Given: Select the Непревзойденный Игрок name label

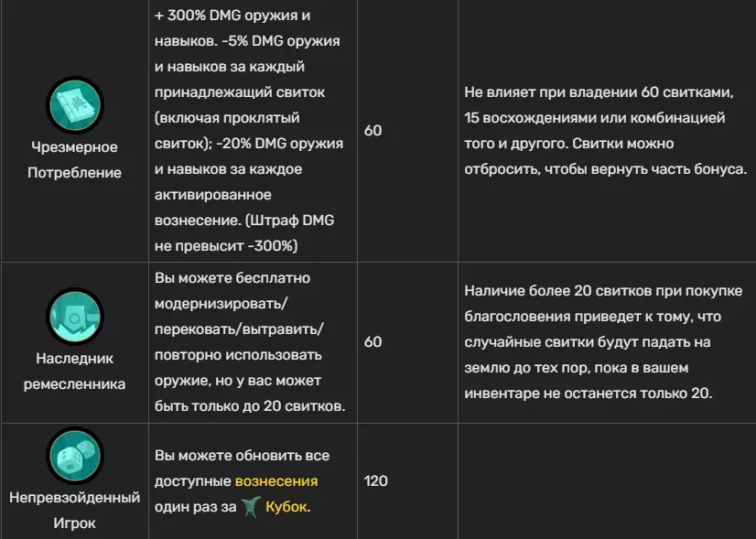Looking at the screenshot, I should 74,511.
